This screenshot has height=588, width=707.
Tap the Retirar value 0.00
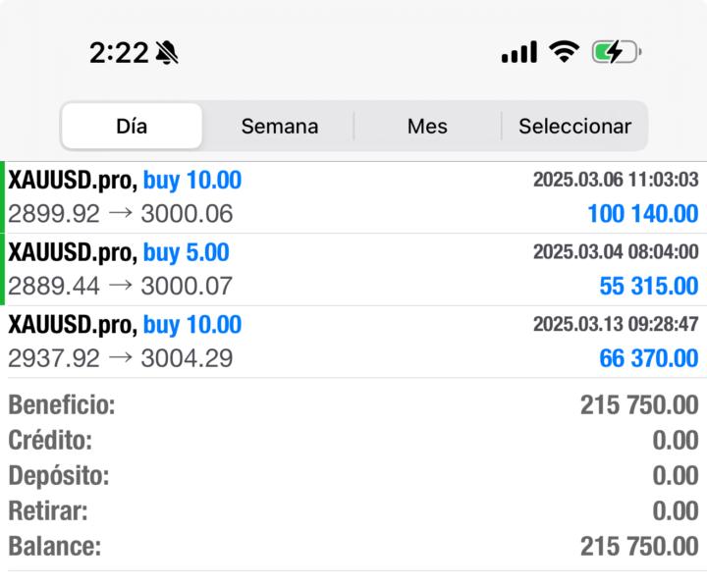coord(676,510)
